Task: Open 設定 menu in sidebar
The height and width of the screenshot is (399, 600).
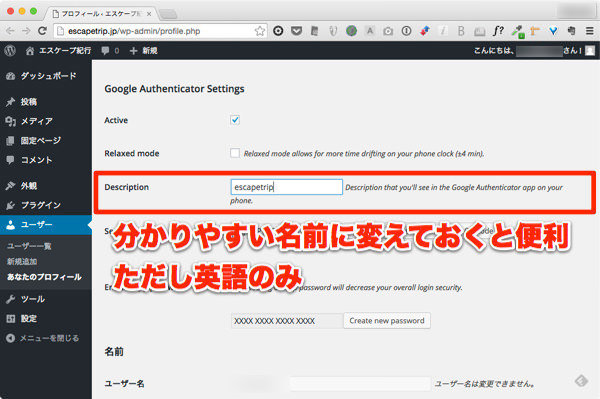Action: (x=46, y=318)
